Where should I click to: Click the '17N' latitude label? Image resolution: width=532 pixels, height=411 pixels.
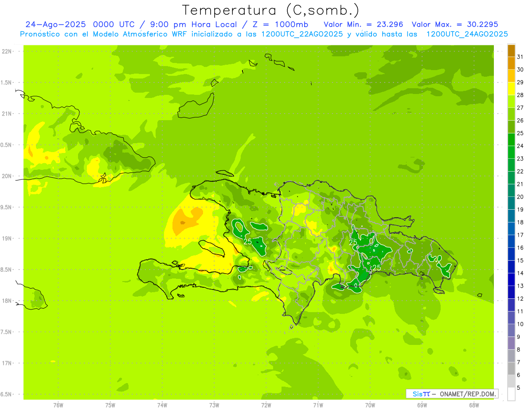(x=7, y=363)
